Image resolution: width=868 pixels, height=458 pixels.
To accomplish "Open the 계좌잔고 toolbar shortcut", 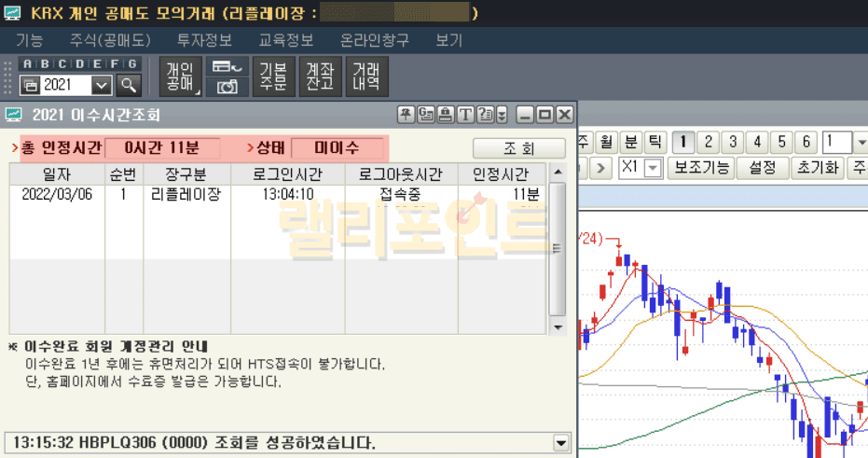I will tap(320, 76).
